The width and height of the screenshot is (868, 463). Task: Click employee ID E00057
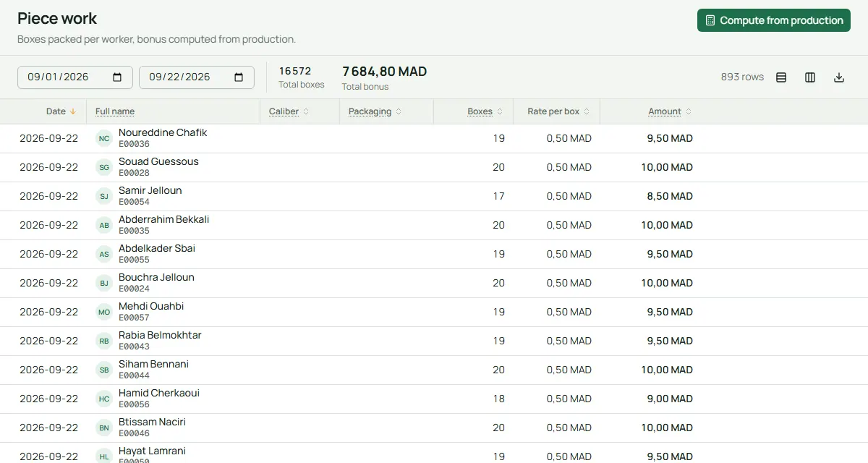coord(134,318)
